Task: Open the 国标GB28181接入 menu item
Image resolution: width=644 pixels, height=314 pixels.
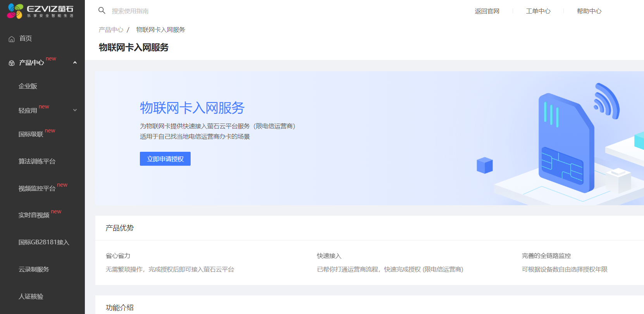Action: [44, 242]
